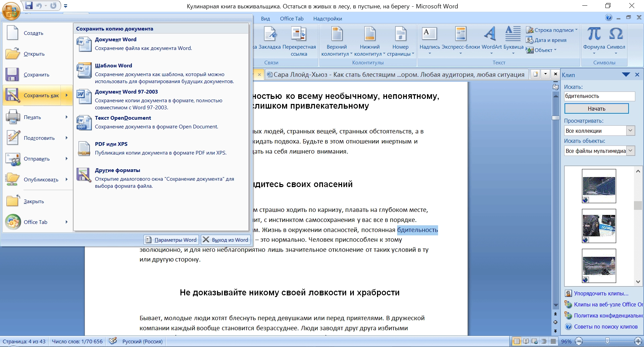Click new document tab icon

pos(536,74)
